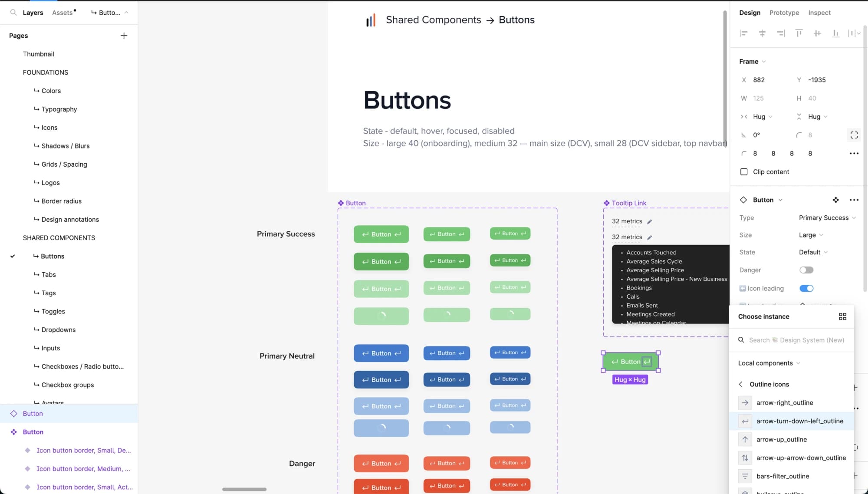
Task: Select the Toggles page
Action: [x=53, y=311]
